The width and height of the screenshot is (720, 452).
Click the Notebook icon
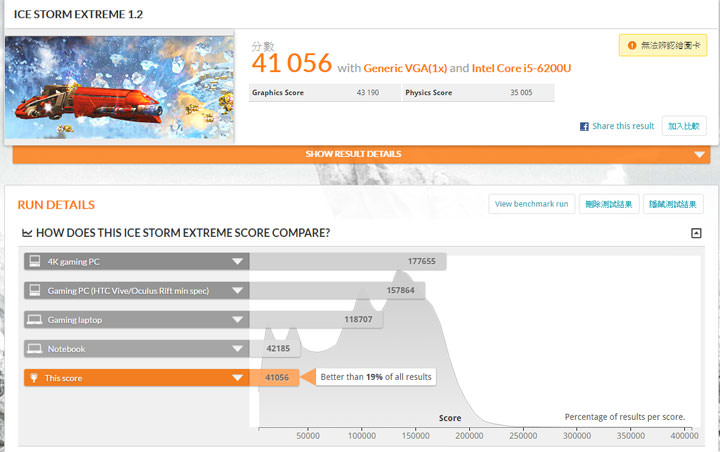(34, 349)
